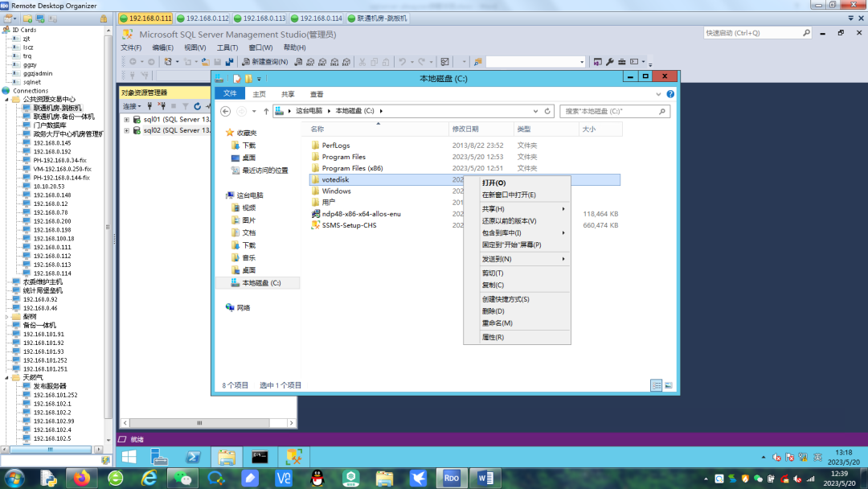
Task: Click the remote Start button in inner taskbar
Action: 129,457
